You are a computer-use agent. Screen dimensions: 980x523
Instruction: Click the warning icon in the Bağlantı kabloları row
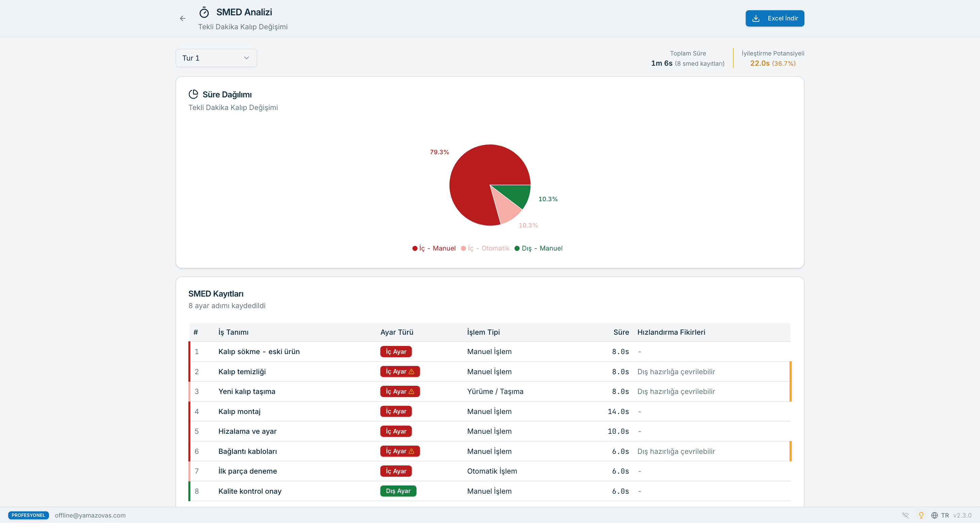coord(411,451)
